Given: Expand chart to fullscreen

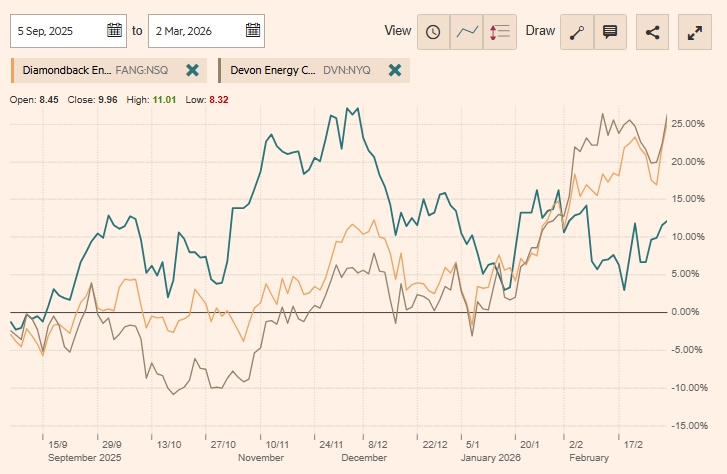Looking at the screenshot, I should 695,31.
